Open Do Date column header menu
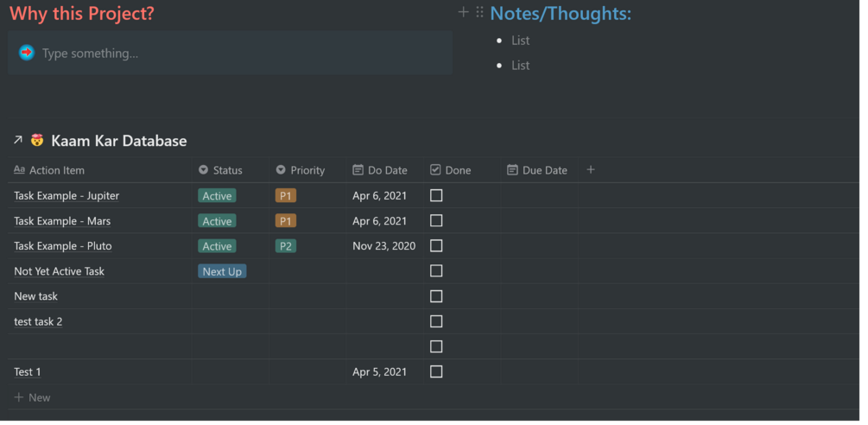Image resolution: width=868 pixels, height=425 pixels. (x=385, y=170)
